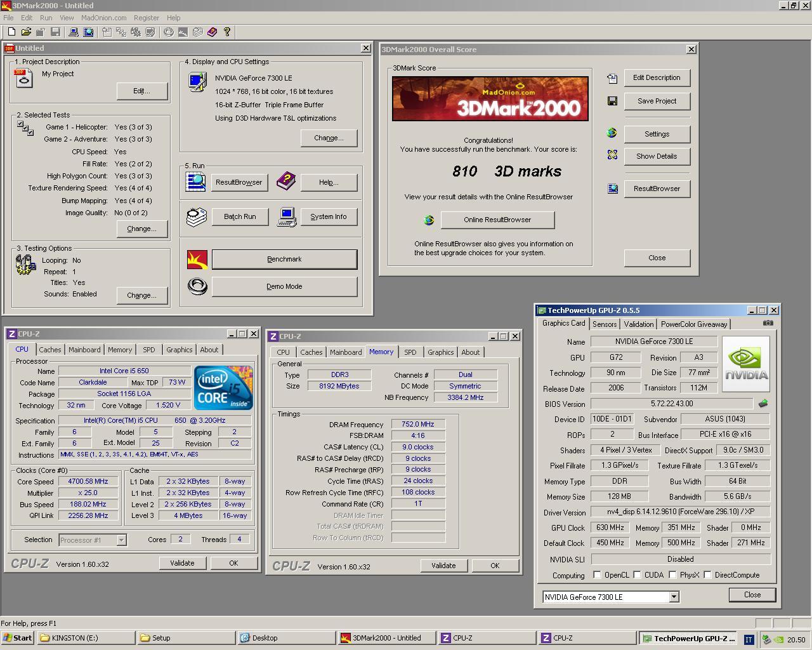
Task: Click the CPU Name field Intel Core i5 650
Action: coord(124,371)
